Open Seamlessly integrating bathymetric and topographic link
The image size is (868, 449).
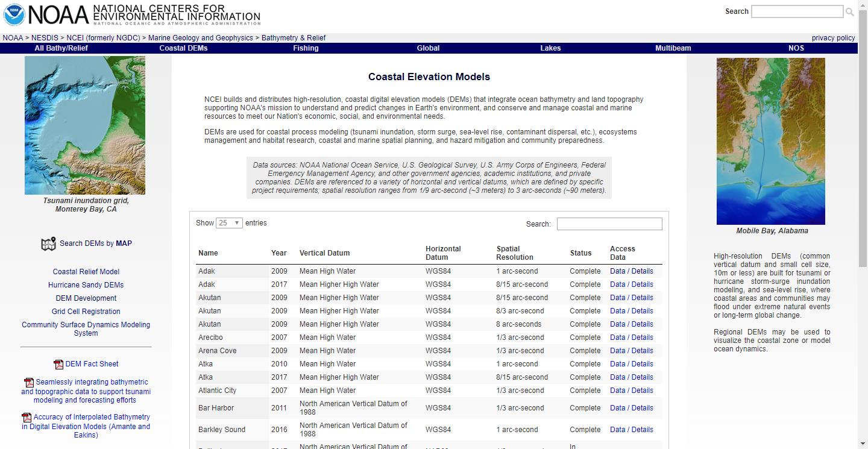coord(86,391)
